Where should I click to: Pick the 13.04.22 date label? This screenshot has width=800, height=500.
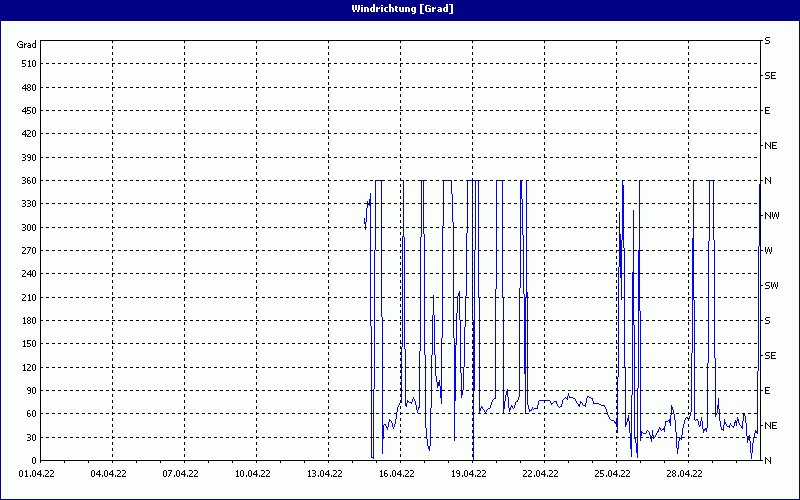pyautogui.click(x=326, y=474)
